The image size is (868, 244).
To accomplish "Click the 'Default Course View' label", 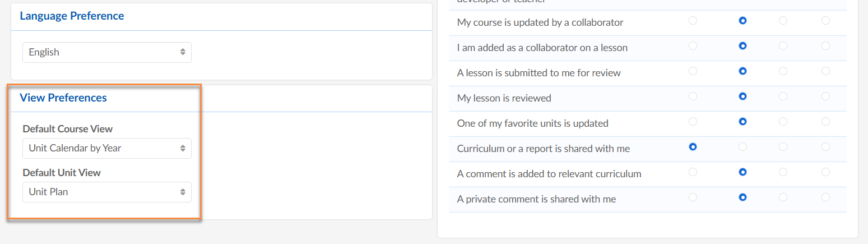I will [x=68, y=129].
